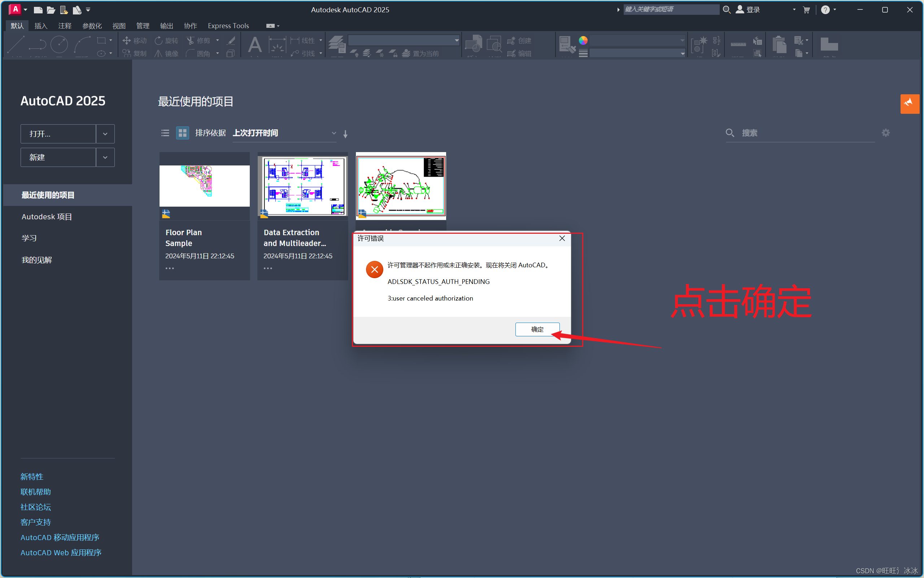Click the New file icon in quick access toolbar
This screenshot has width=924, height=578.
38,10
